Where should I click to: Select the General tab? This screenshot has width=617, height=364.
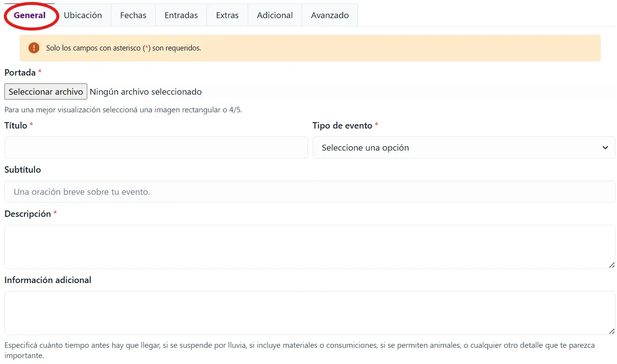pos(30,15)
